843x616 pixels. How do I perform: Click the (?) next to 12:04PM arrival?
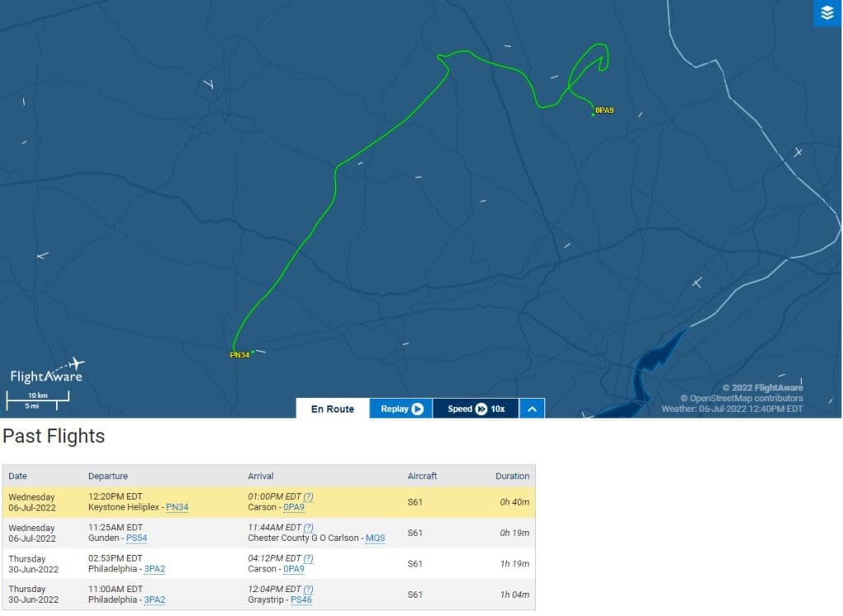(x=309, y=590)
